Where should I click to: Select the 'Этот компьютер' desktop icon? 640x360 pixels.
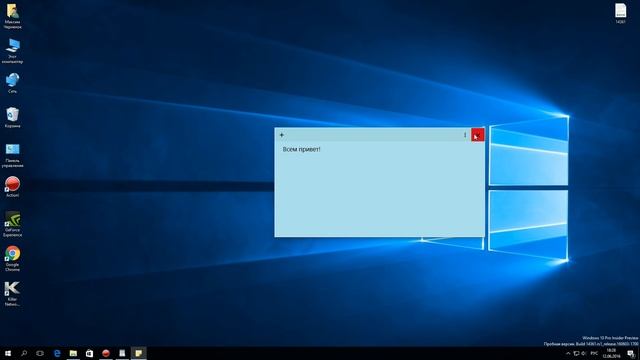(x=13, y=51)
